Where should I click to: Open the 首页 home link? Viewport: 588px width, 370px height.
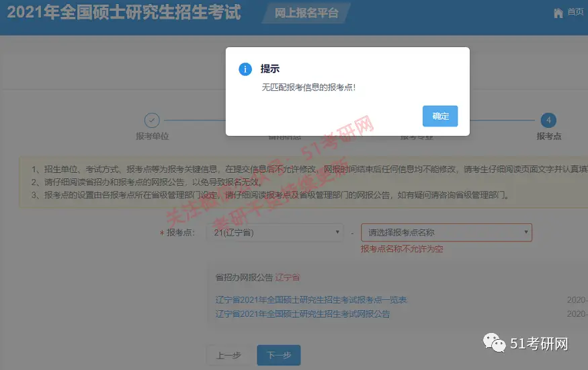(x=575, y=12)
